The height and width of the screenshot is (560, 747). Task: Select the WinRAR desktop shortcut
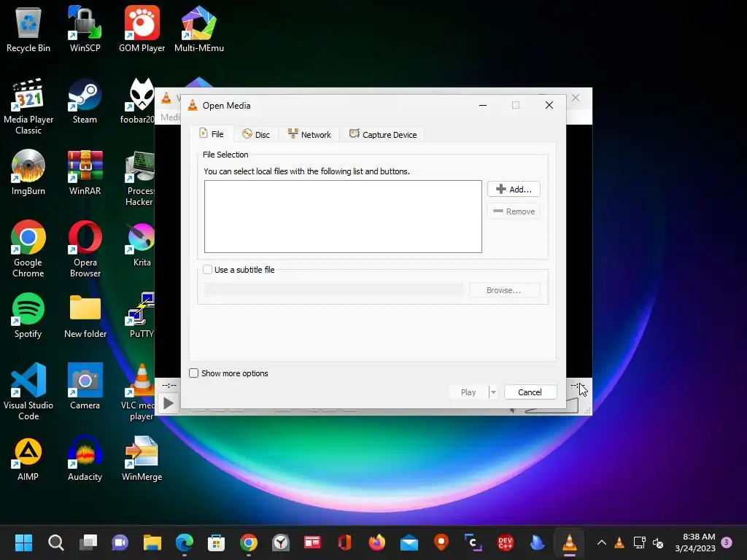(x=85, y=172)
